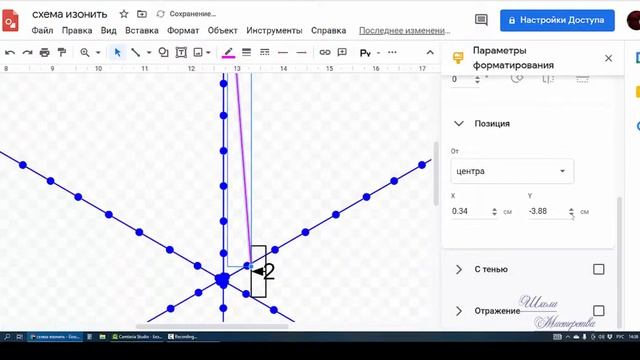Switch to схема изонить browser taskbar item

click(x=55, y=337)
